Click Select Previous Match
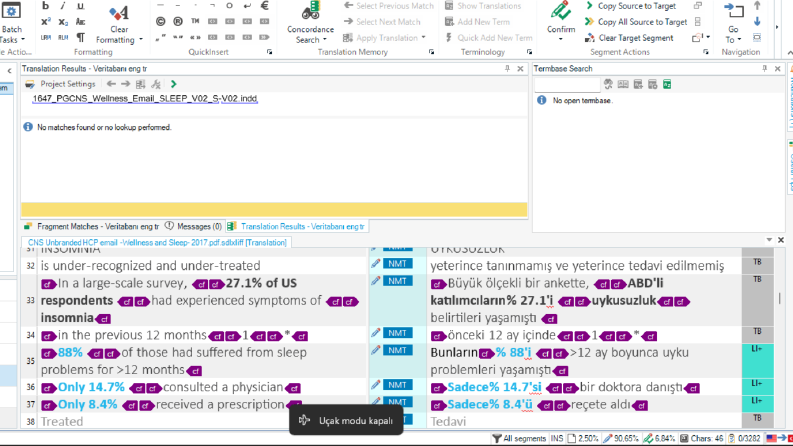The image size is (793, 446). (388, 6)
